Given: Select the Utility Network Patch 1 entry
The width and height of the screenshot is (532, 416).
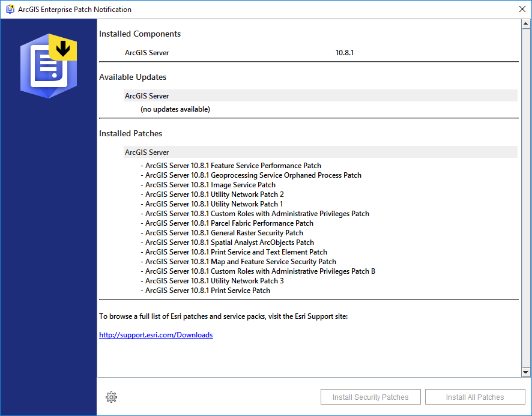Looking at the screenshot, I should [x=212, y=204].
